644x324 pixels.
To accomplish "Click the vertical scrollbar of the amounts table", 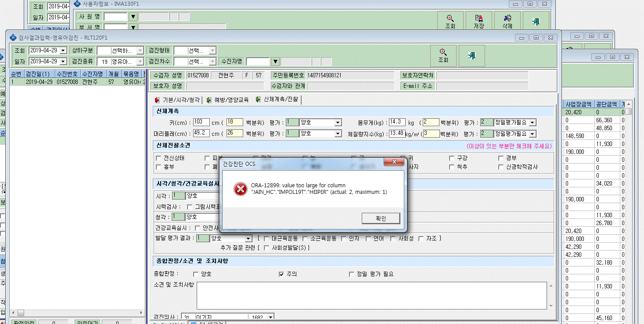I will point(629,211).
